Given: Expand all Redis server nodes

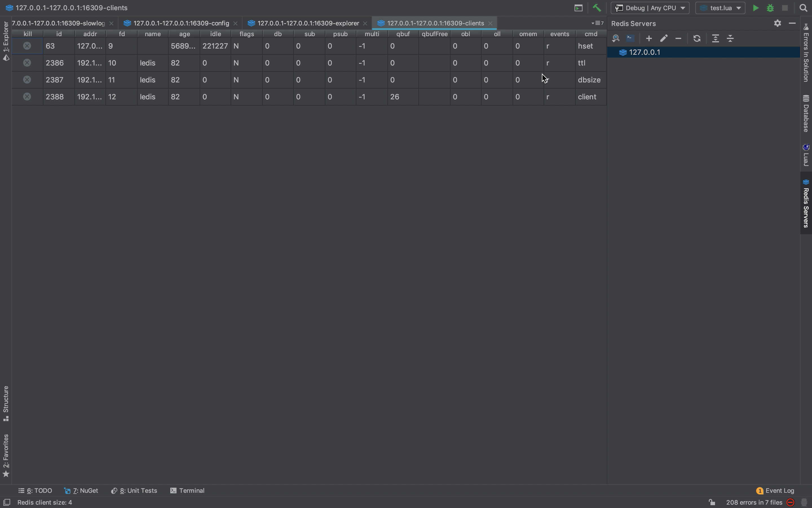Looking at the screenshot, I should coord(715,38).
